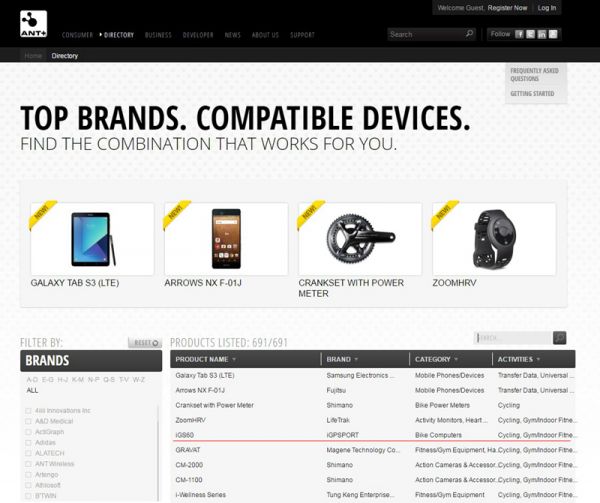This screenshot has height=503, width=600.
Task: Open the Facebook follow icon
Action: pyautogui.click(x=519, y=34)
